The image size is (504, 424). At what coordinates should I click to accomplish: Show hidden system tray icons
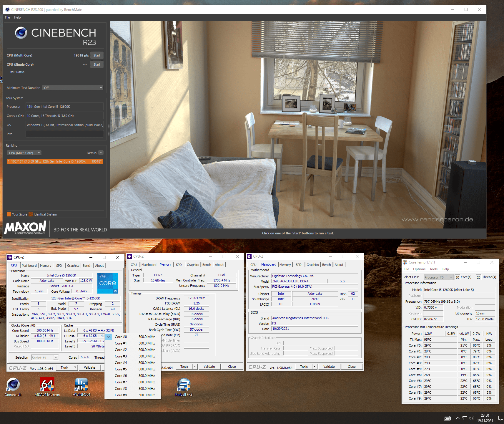[x=458, y=418]
